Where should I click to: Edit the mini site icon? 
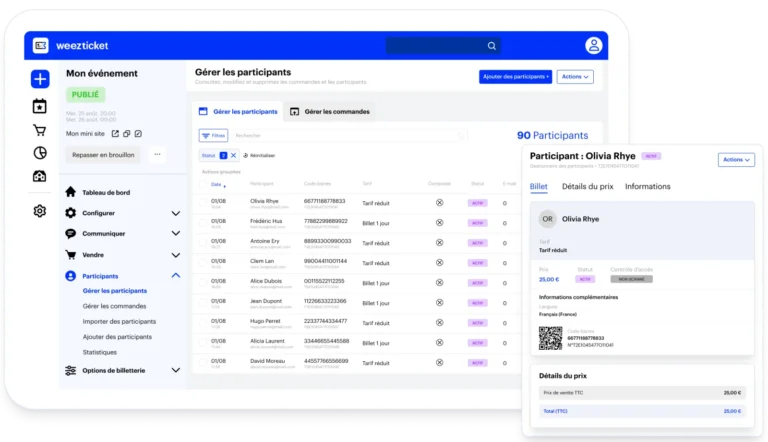(x=138, y=133)
